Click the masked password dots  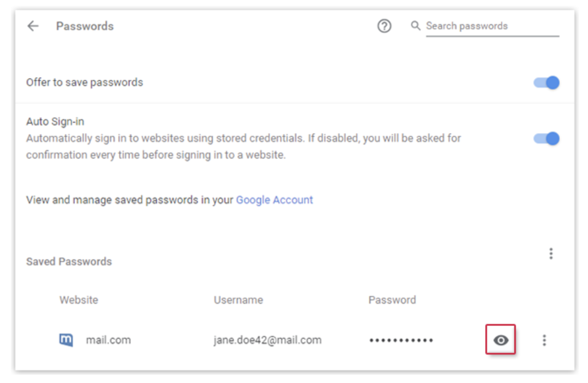[x=401, y=340]
